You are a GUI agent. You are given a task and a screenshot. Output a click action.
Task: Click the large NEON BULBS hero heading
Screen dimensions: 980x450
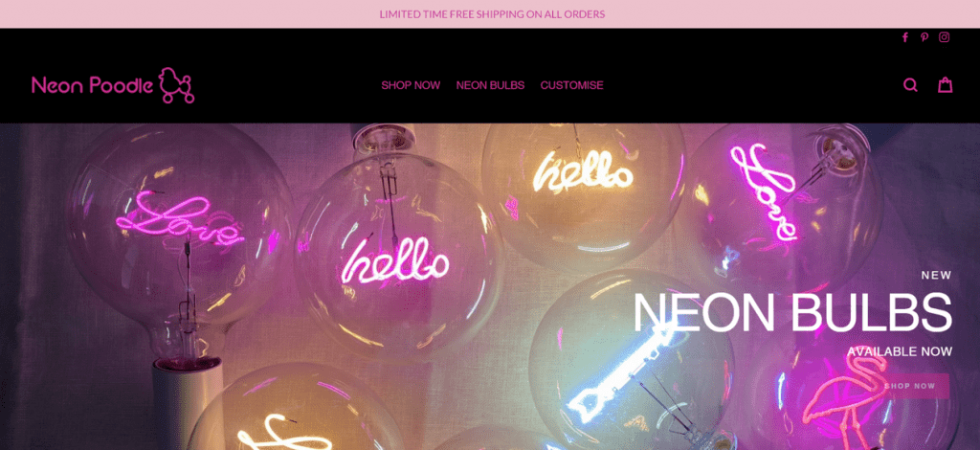click(x=792, y=312)
